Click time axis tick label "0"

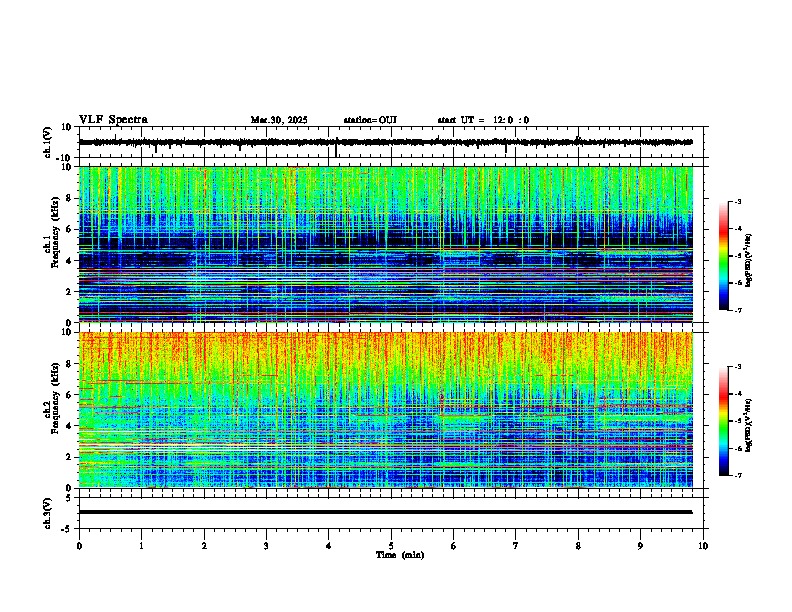pos(79,546)
